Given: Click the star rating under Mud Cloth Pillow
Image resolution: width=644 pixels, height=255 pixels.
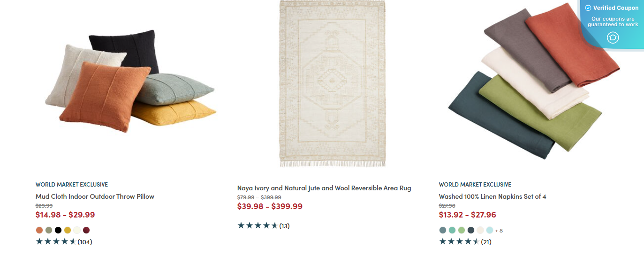Looking at the screenshot, I should [56, 242].
